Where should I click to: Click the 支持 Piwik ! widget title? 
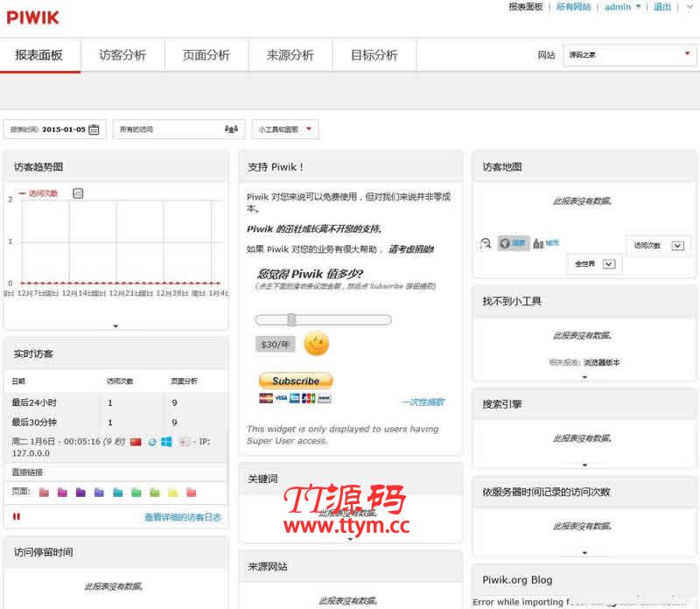(x=276, y=167)
